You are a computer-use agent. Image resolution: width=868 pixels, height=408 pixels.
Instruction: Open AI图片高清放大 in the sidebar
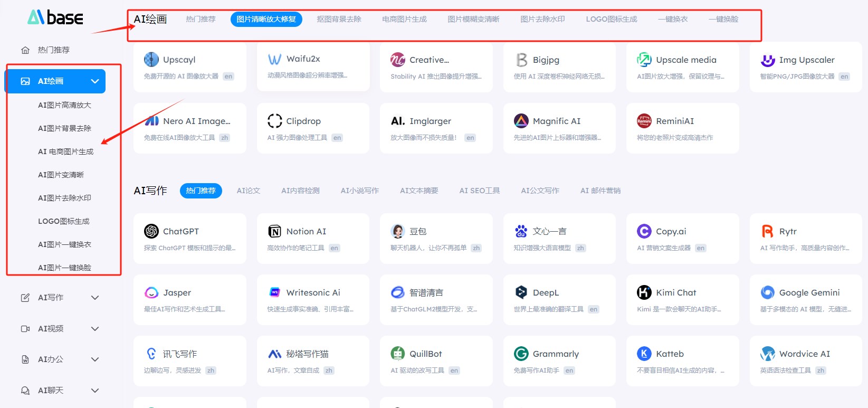64,105
